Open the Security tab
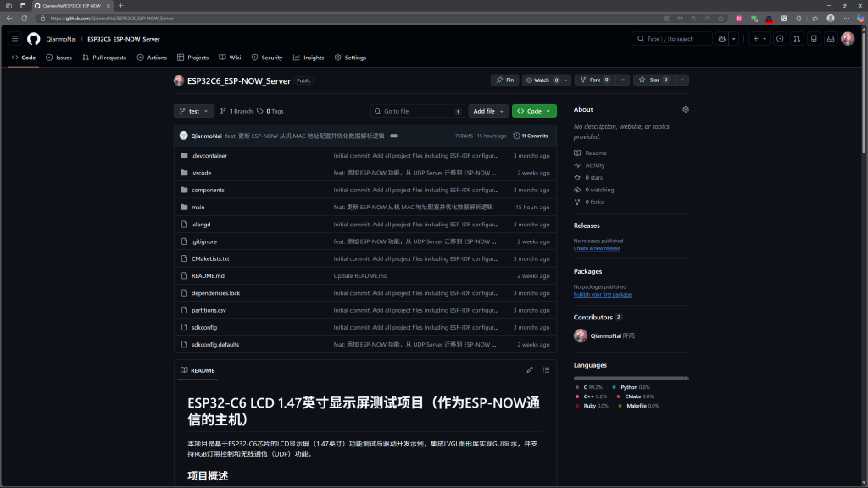The height and width of the screenshot is (488, 868). point(267,58)
